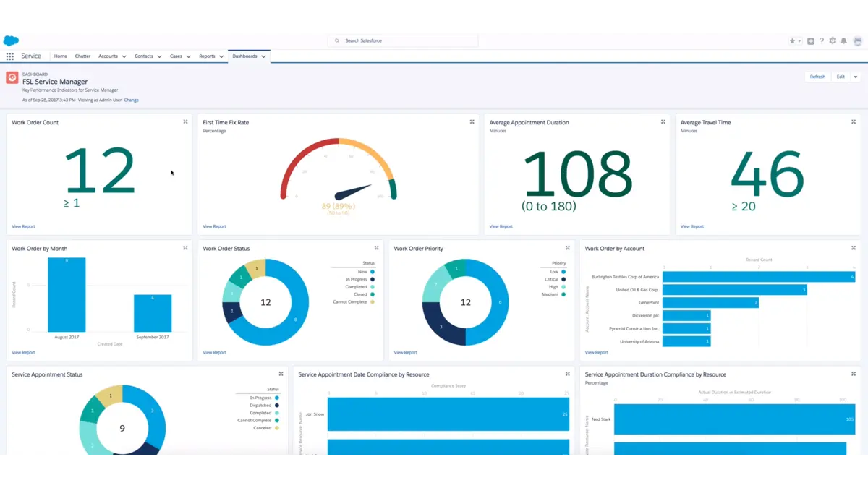This screenshot has height=488, width=868.
Task: Expand the Service Appointment Status widget
Action: click(281, 374)
